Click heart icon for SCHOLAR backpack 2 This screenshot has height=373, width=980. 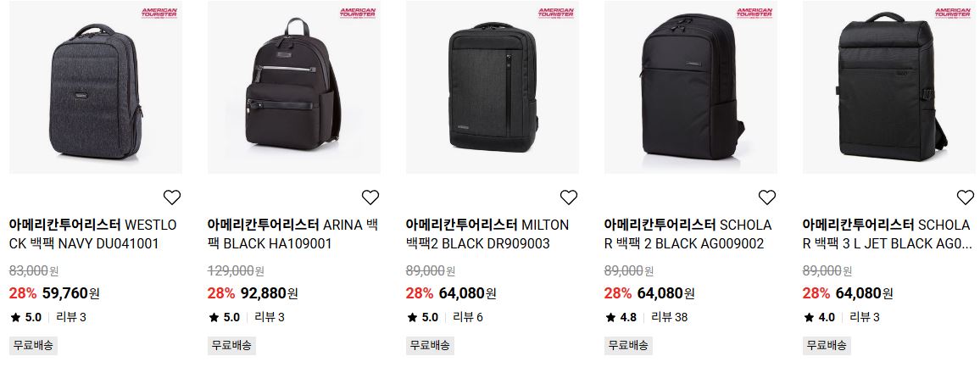[767, 198]
